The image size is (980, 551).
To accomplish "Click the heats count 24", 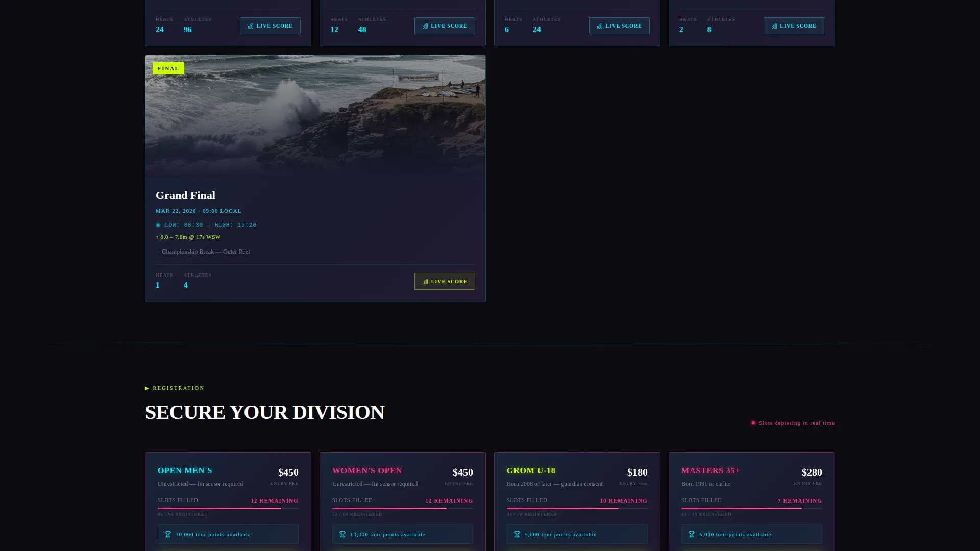I will (x=160, y=30).
